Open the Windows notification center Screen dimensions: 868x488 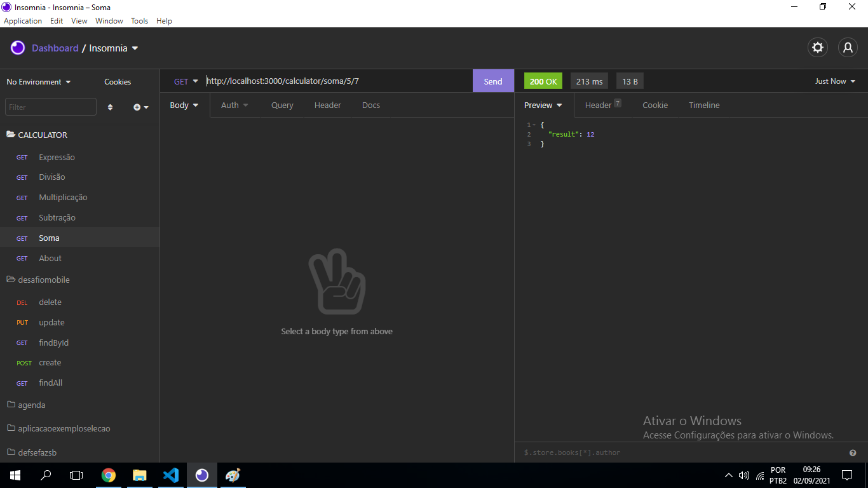click(847, 475)
